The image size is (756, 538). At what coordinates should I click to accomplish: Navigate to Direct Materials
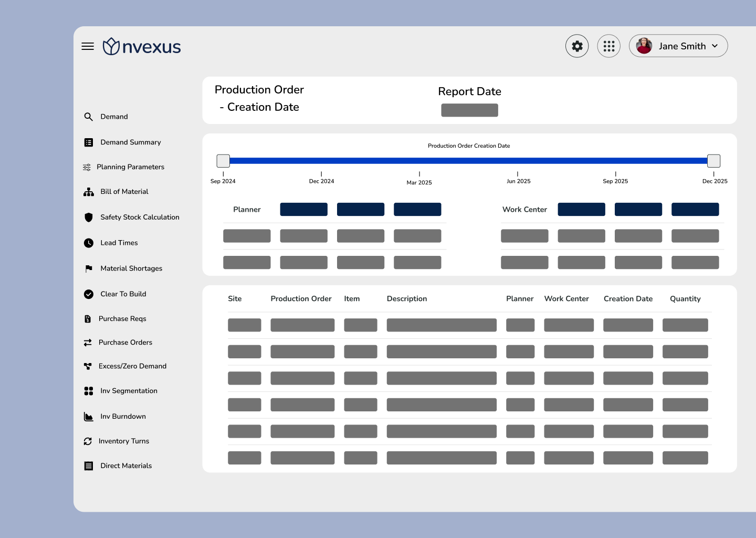click(126, 466)
